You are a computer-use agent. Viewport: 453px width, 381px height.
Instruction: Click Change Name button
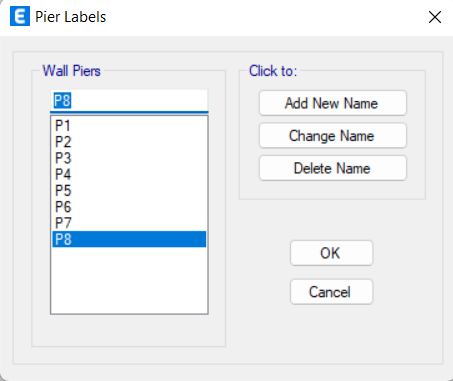tap(333, 136)
